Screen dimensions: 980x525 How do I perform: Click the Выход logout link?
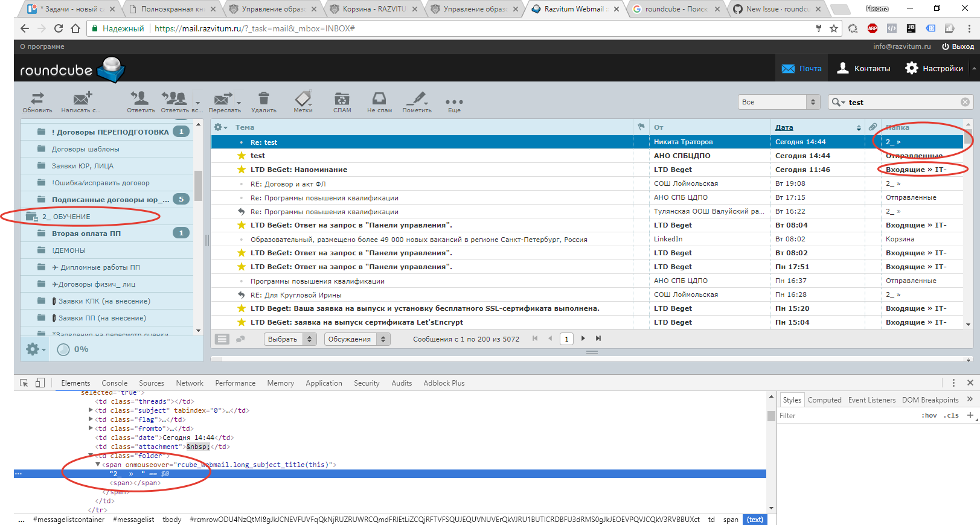[958, 46]
